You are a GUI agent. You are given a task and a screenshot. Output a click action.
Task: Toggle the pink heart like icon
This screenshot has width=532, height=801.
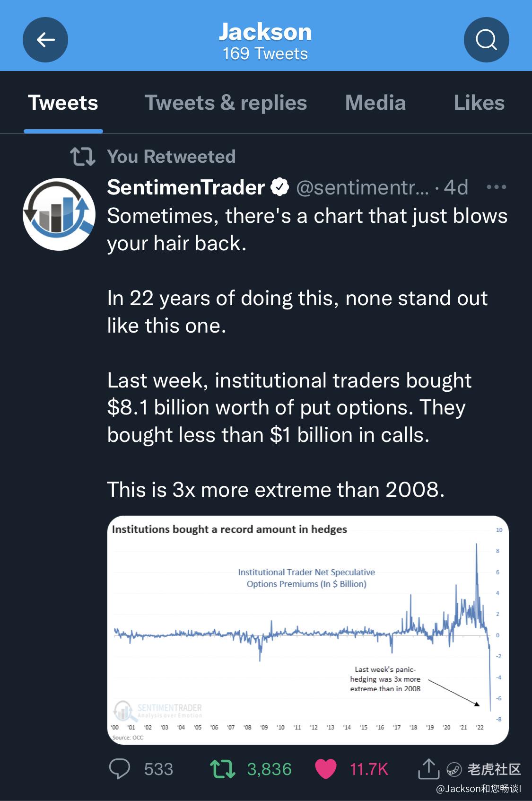326,769
